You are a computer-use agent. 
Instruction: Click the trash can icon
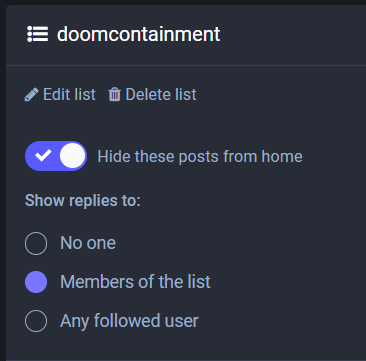[114, 95]
